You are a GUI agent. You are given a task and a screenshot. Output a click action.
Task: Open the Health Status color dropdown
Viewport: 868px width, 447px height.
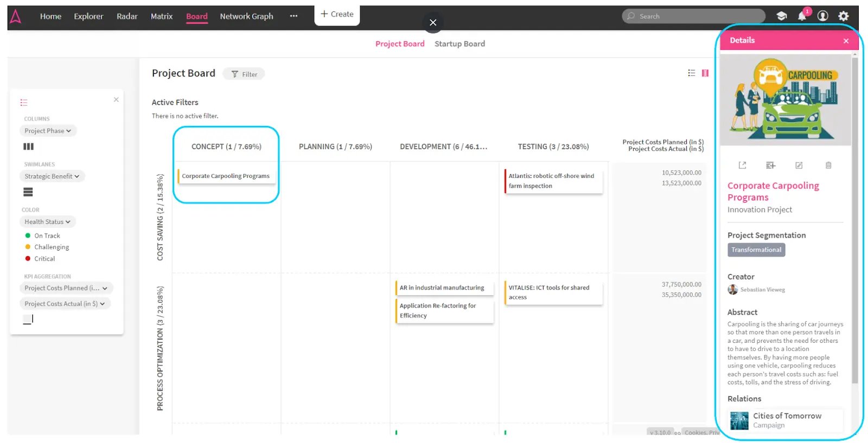pos(48,222)
